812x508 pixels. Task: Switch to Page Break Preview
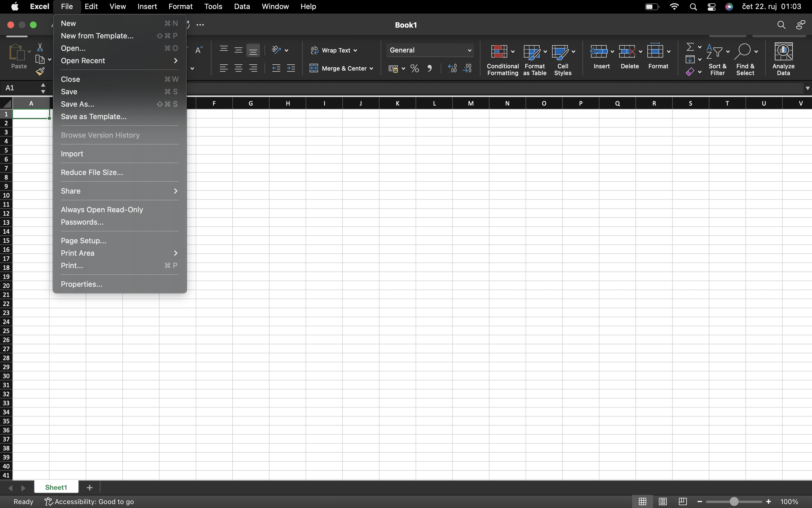(683, 501)
